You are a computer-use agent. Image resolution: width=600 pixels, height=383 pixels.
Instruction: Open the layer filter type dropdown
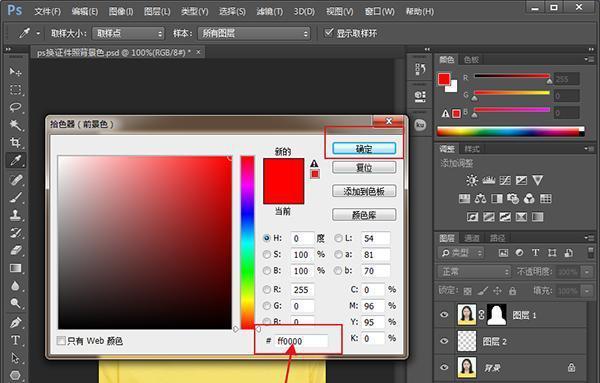(461, 253)
